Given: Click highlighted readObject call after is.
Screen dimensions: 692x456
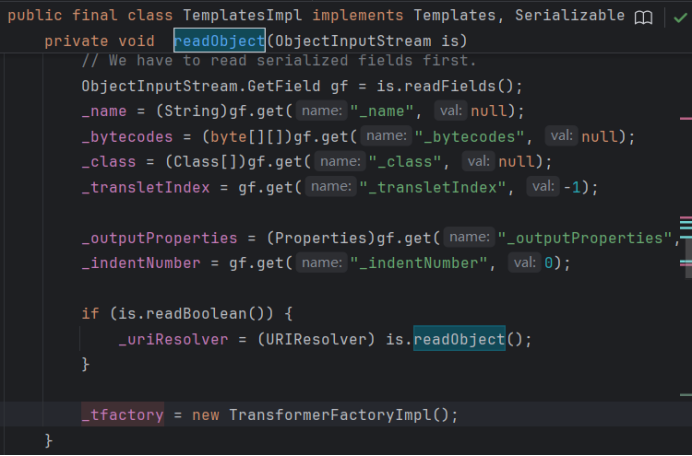Looking at the screenshot, I should pos(459,340).
